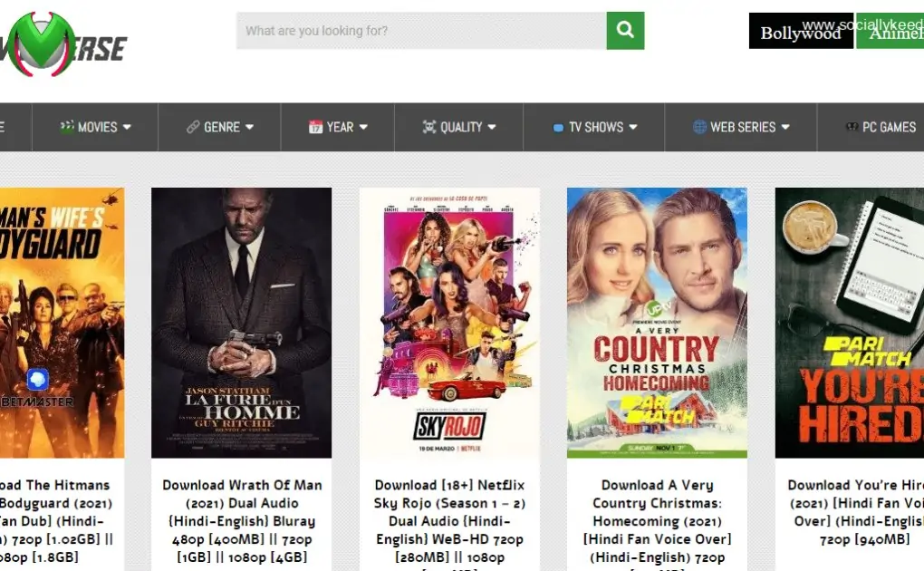Open the Web Series menu

[x=741, y=127]
